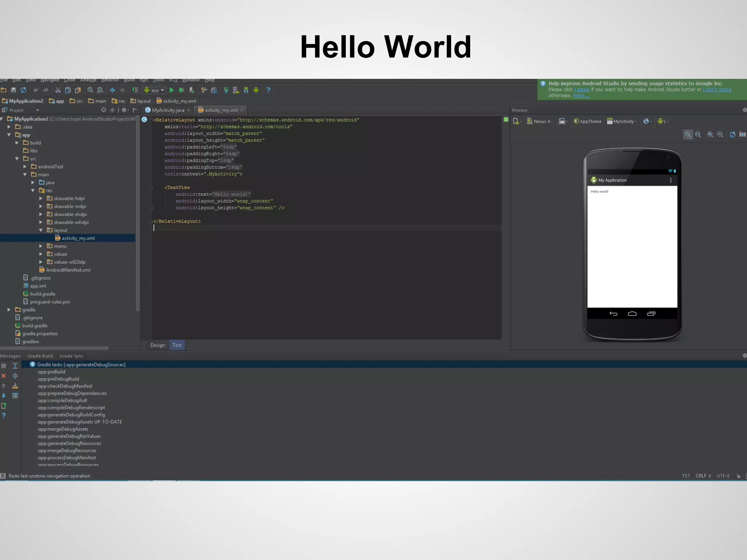This screenshot has width=747, height=560.
Task: Click the Paste clipboard icon
Action: coord(78,90)
